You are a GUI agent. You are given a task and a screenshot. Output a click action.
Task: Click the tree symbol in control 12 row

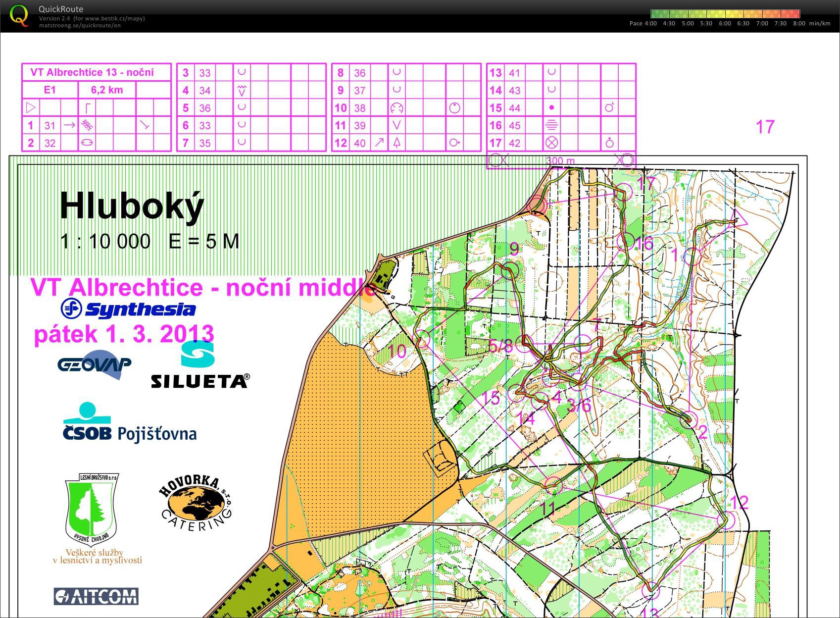point(396,143)
